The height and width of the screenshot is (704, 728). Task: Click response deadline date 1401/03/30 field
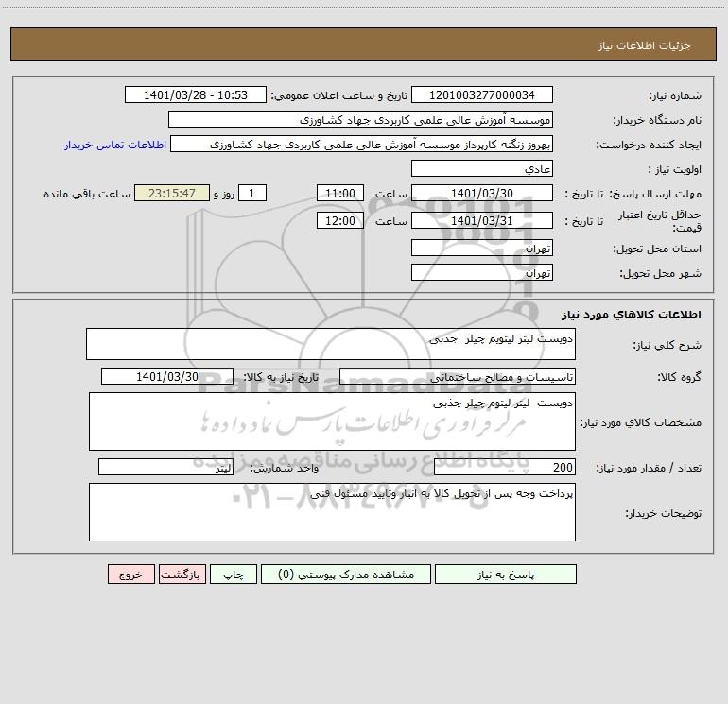(482, 193)
